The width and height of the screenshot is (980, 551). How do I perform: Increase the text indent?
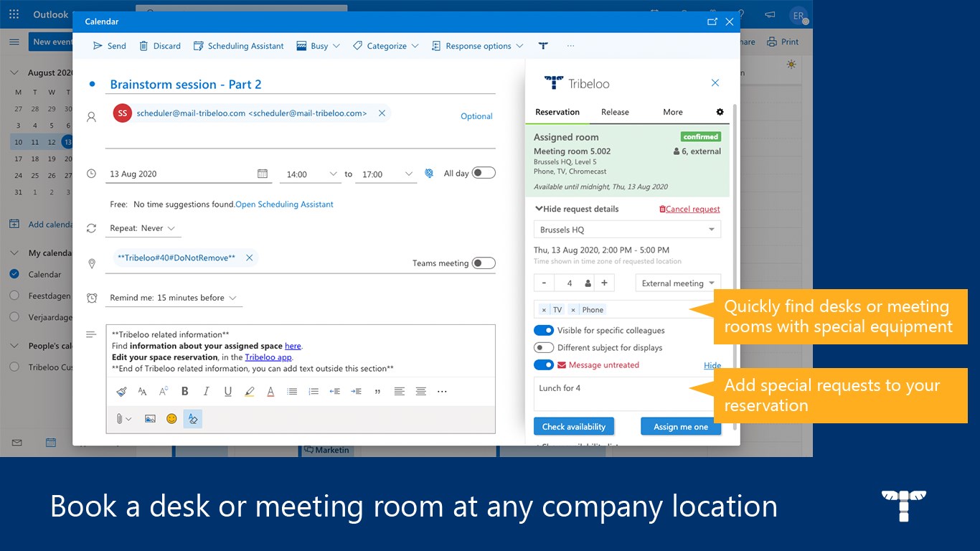[x=356, y=392]
